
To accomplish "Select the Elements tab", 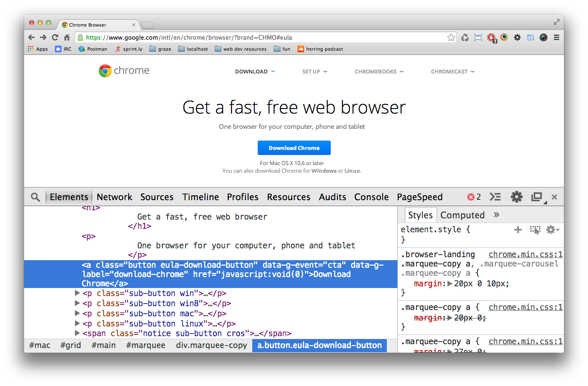I will click(69, 197).
